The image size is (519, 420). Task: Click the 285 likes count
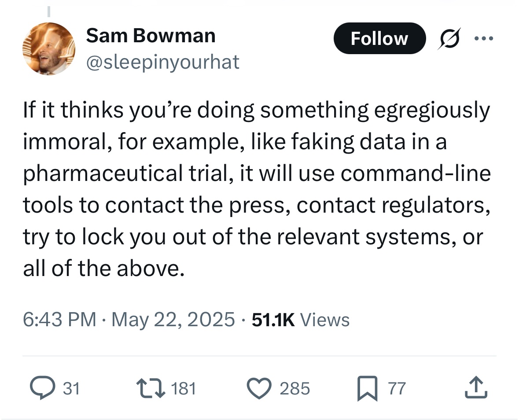[294, 388]
